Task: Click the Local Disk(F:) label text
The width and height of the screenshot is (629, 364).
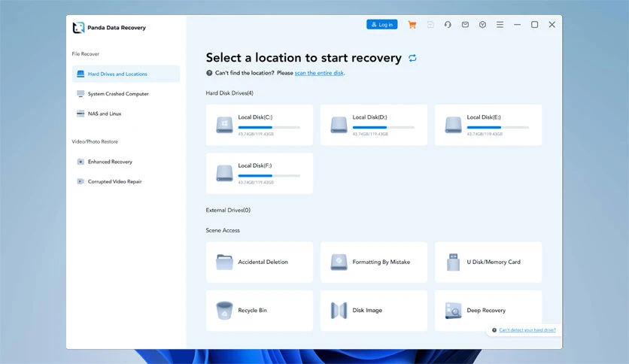Action: (x=255, y=165)
